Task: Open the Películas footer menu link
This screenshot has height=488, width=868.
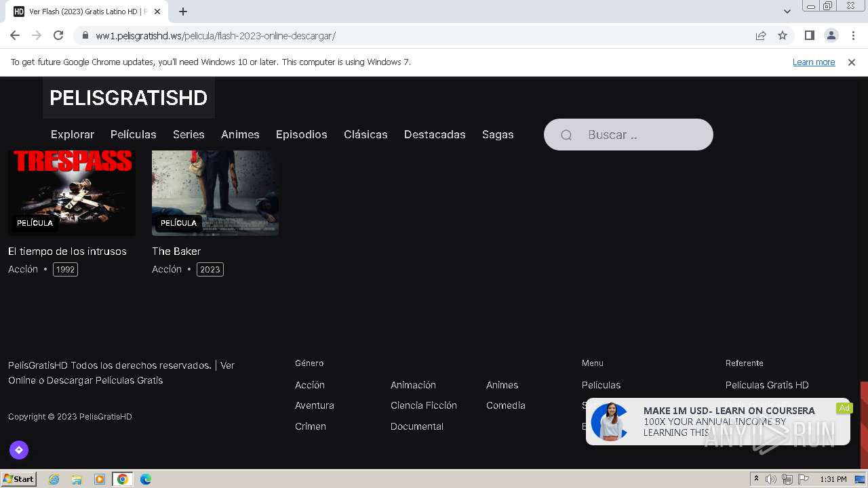Action: (x=601, y=385)
